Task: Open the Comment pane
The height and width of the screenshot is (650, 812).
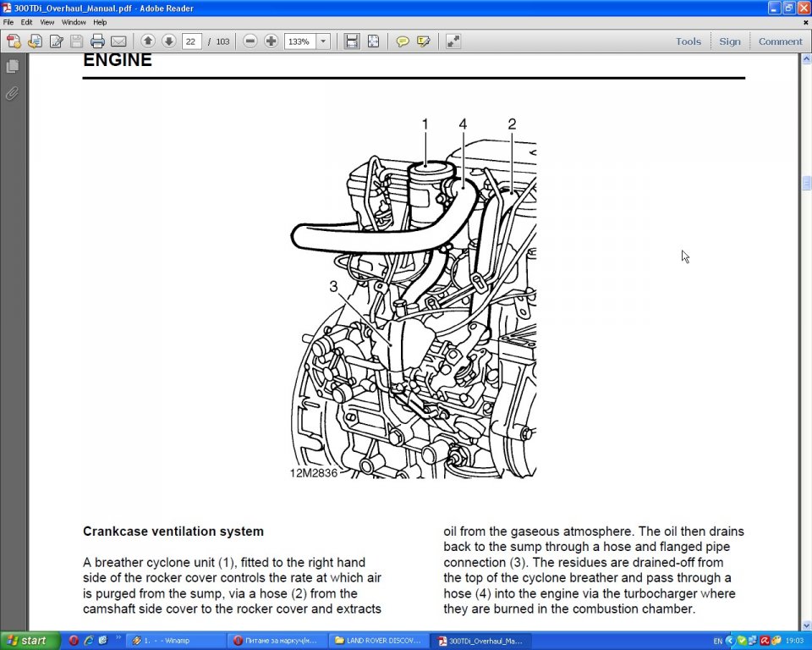Action: point(780,41)
